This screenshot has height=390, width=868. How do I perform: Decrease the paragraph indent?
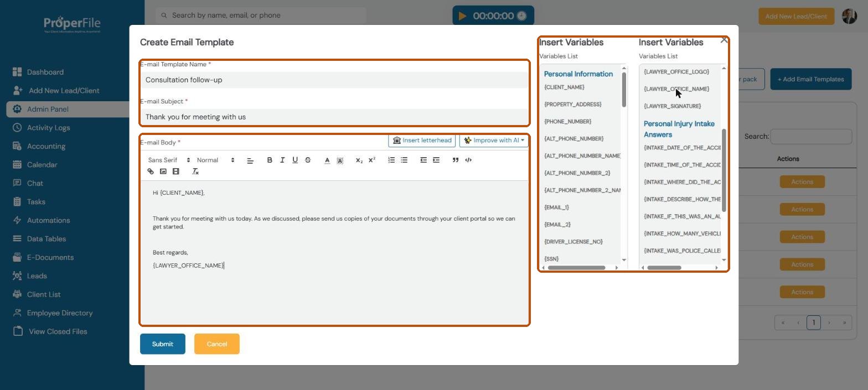click(423, 160)
